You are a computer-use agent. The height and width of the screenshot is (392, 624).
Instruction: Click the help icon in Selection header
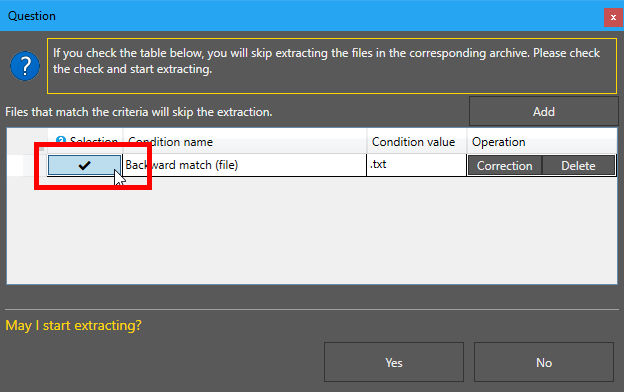click(x=61, y=141)
